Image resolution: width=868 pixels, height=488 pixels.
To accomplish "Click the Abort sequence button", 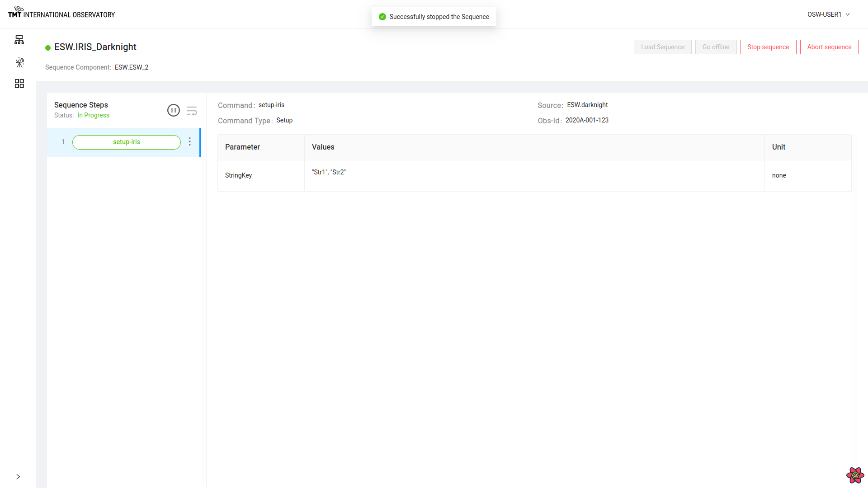I will [x=829, y=47].
